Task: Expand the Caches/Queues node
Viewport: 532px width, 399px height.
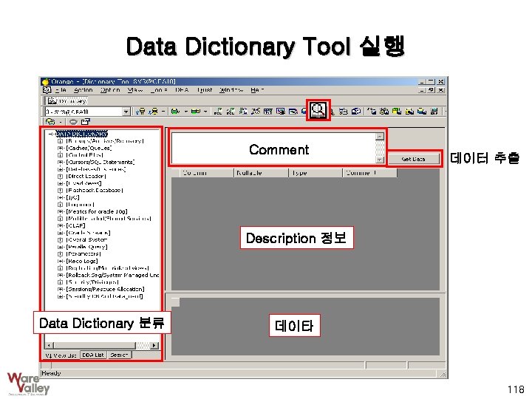Action: [60, 148]
